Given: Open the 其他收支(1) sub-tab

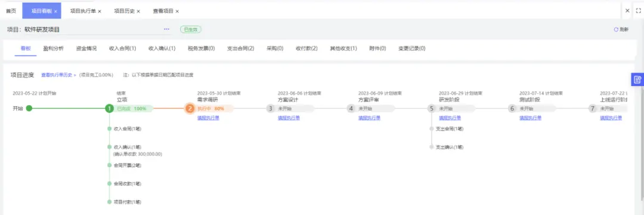Looking at the screenshot, I should coord(343,48).
